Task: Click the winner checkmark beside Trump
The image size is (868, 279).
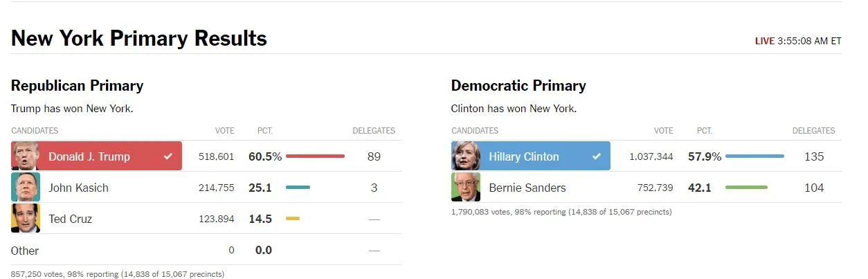Action: 168,156
